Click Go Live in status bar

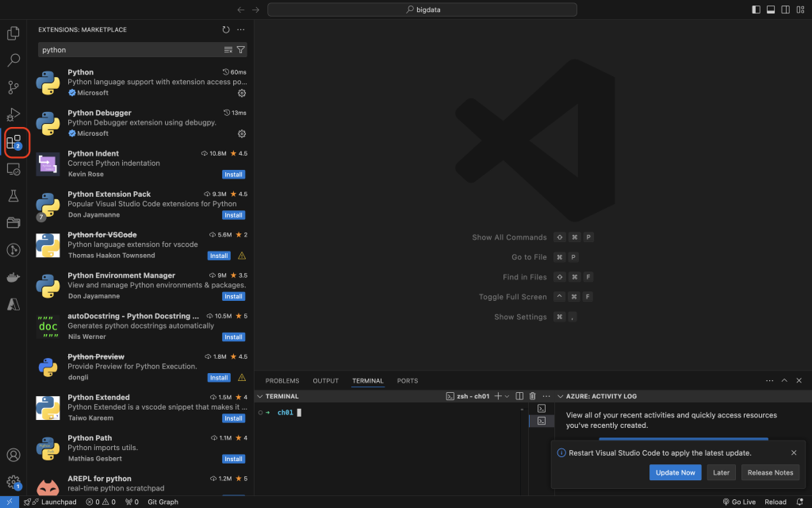click(x=739, y=502)
